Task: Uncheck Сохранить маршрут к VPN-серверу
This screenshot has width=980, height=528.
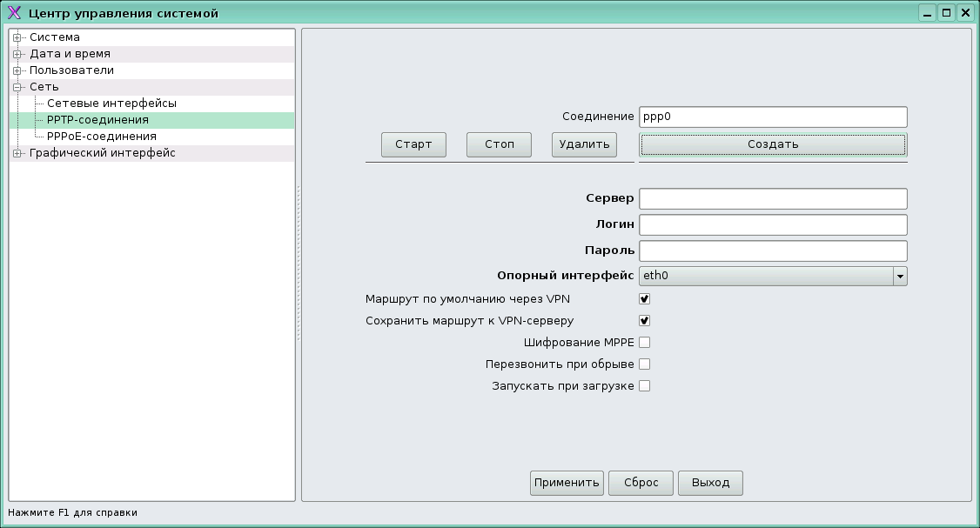Action: tap(644, 321)
